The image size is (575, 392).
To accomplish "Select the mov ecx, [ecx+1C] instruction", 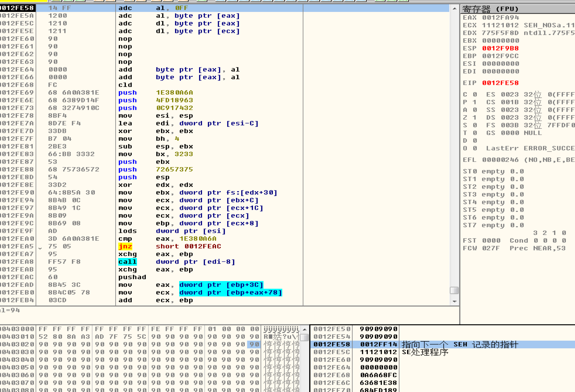I will [191, 208].
